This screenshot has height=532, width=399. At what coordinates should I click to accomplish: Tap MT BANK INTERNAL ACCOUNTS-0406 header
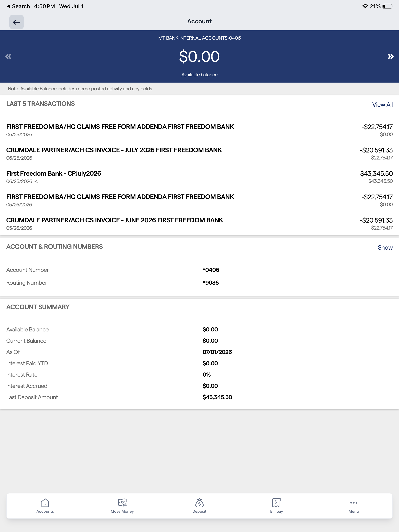tap(199, 38)
